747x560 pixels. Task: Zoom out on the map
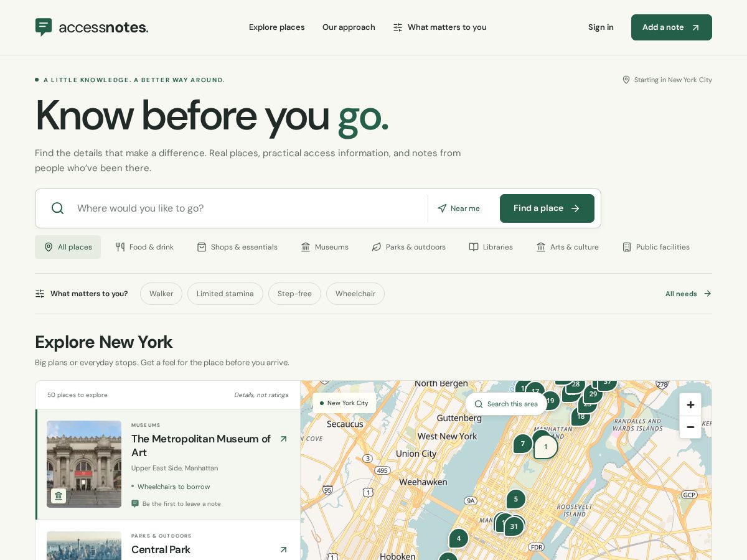point(690,427)
